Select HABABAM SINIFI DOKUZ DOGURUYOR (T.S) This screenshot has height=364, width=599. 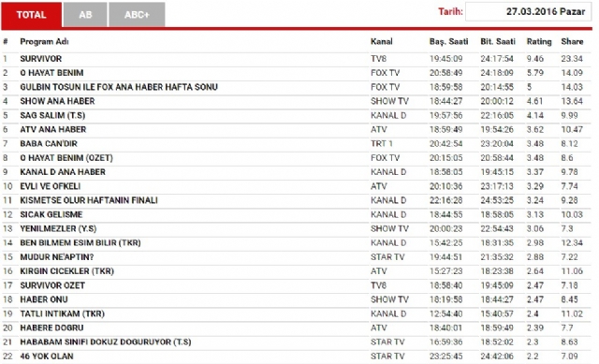[x=106, y=342]
